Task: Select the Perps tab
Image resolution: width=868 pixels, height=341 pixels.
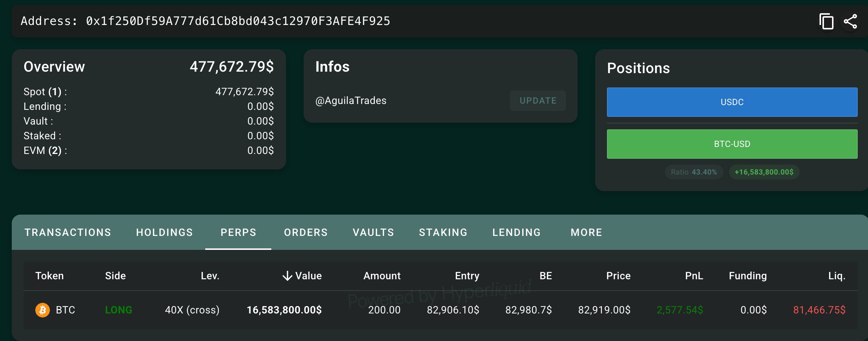Action: (x=238, y=232)
